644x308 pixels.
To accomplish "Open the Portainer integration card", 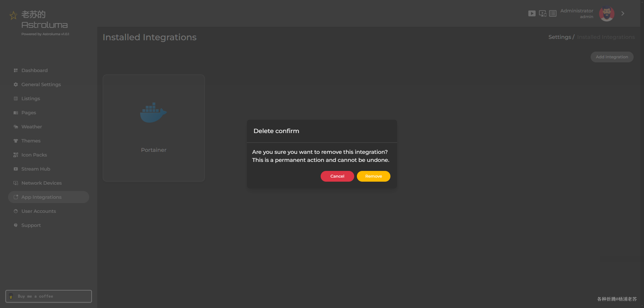I will [x=154, y=128].
